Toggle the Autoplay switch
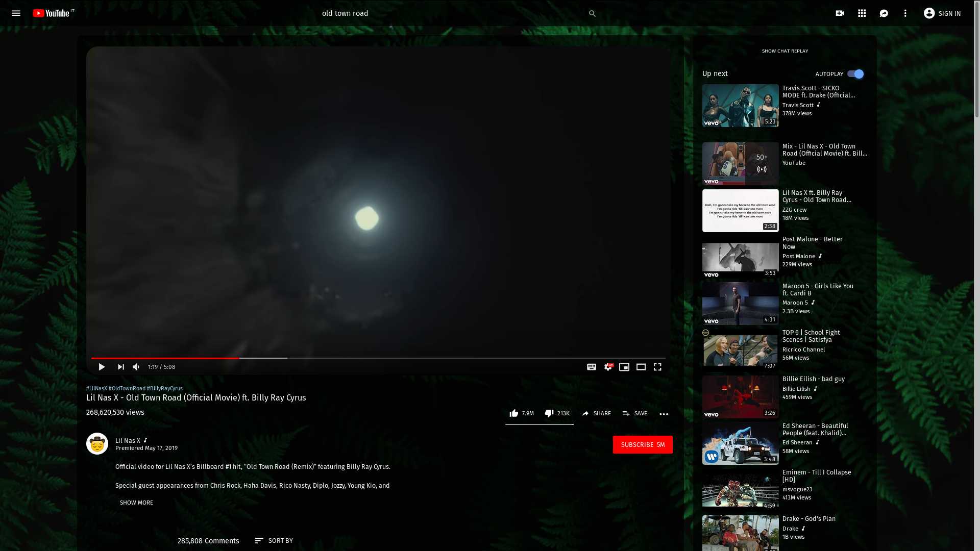Viewport: 980px width, 551px height. coord(855,74)
